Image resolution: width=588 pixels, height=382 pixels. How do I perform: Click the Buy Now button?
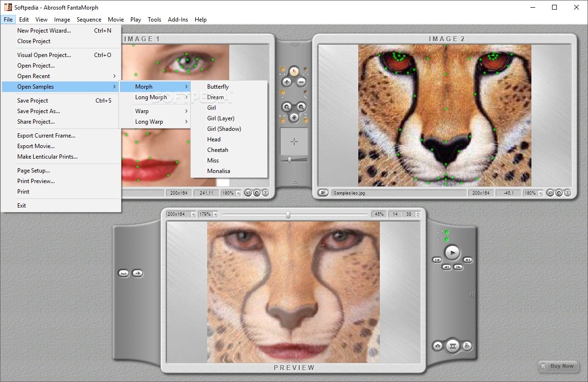coord(557,366)
